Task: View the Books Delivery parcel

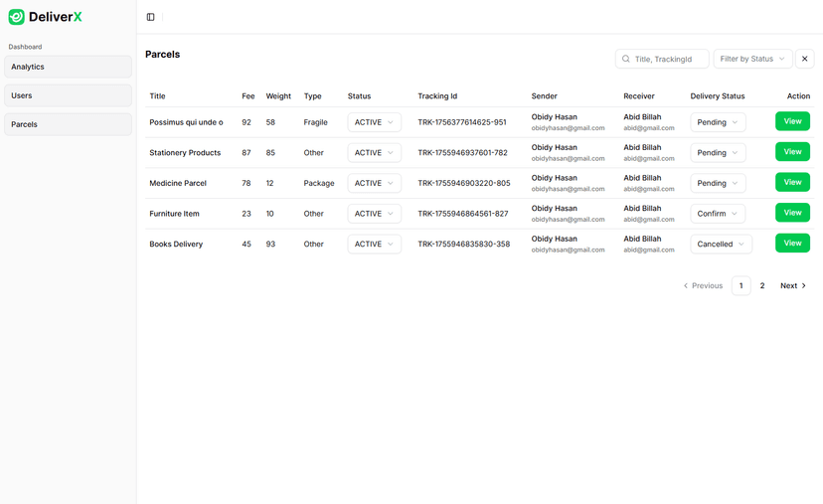Action: pos(792,243)
